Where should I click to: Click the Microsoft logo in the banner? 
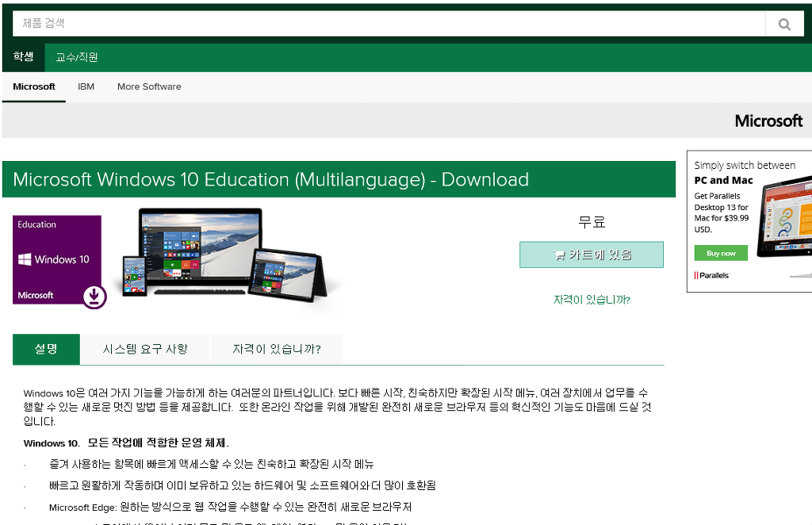pos(768,121)
